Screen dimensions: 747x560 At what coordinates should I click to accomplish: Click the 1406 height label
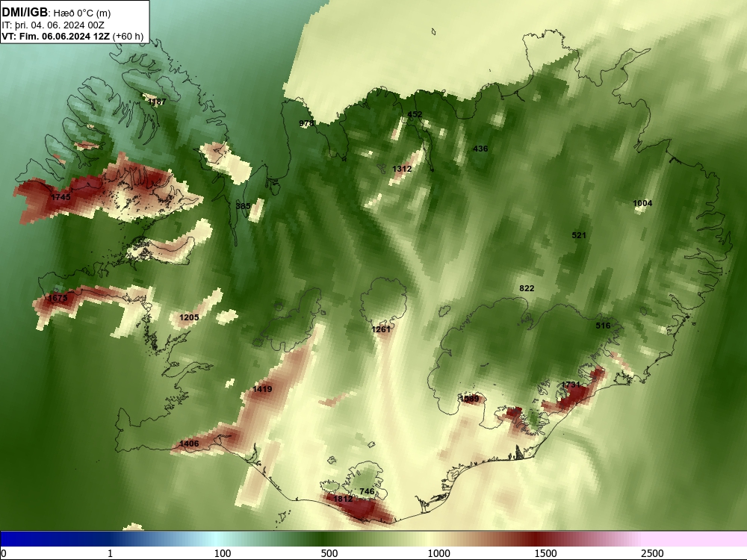[x=189, y=444]
